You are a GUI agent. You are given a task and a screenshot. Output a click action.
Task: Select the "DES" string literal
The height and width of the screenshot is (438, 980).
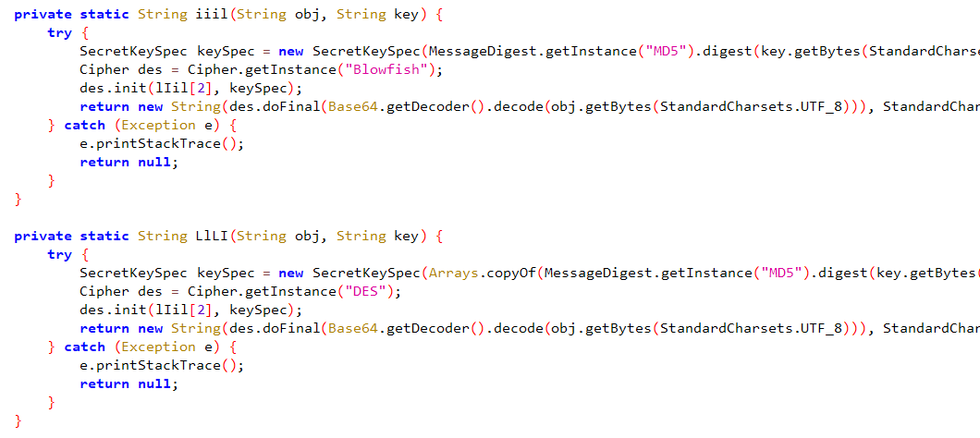[367, 292]
